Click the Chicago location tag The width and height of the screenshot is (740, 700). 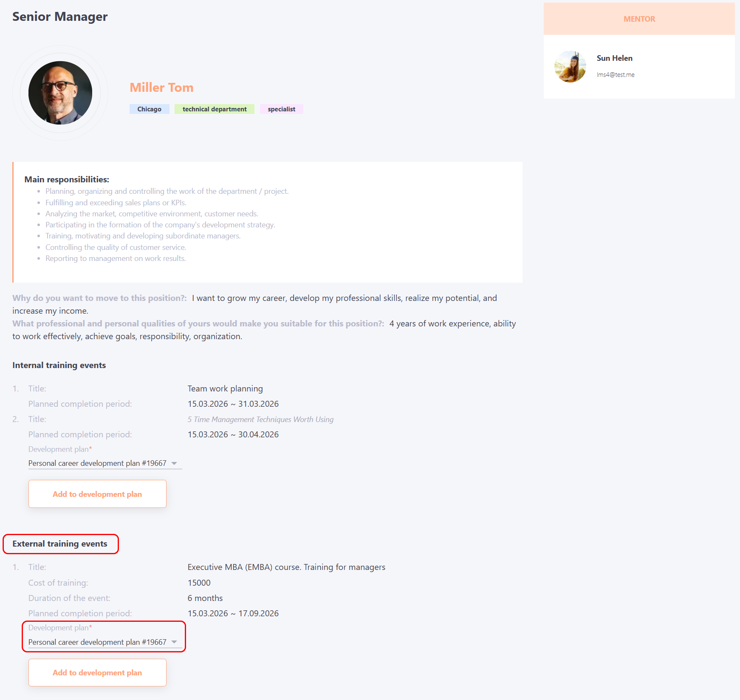click(149, 109)
